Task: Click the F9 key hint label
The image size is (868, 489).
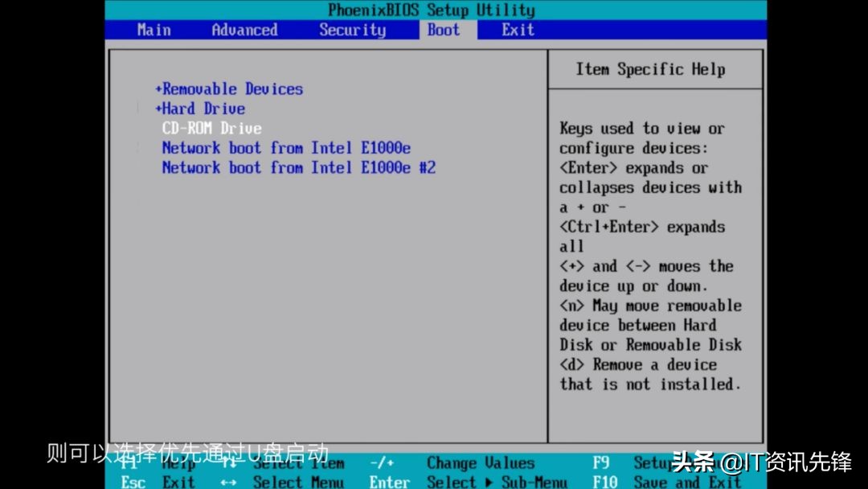Action: [601, 463]
